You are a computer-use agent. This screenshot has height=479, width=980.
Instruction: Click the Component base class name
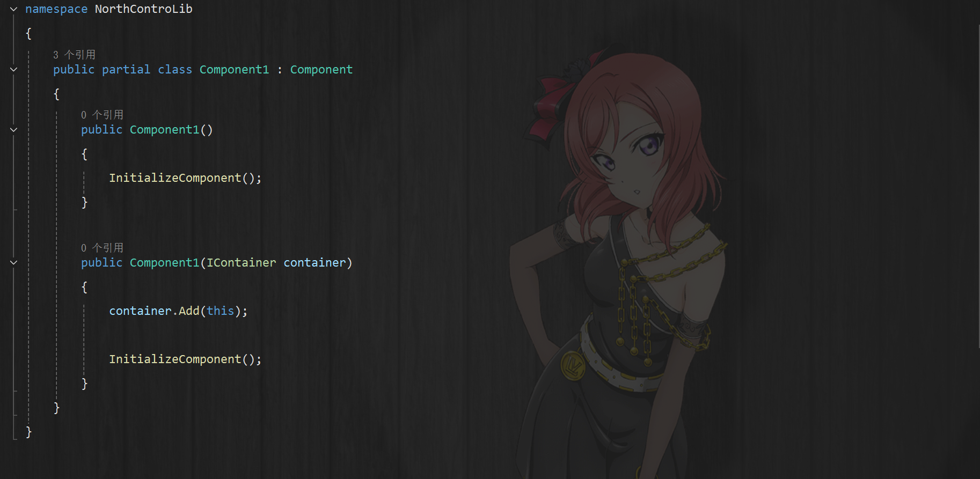[x=321, y=70]
